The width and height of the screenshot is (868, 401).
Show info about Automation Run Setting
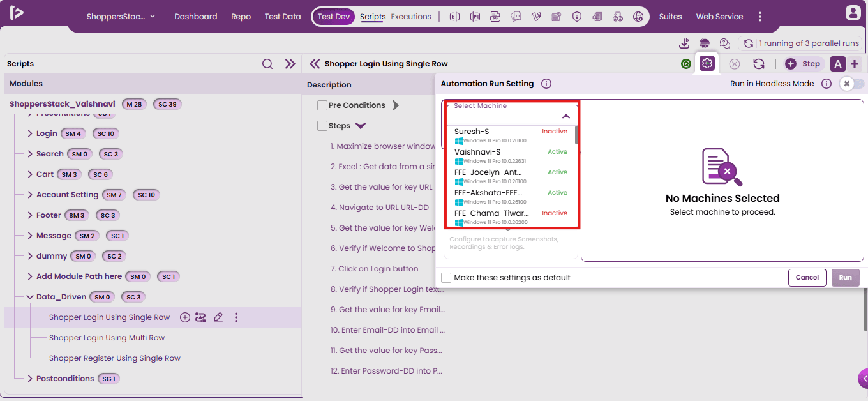tap(546, 84)
